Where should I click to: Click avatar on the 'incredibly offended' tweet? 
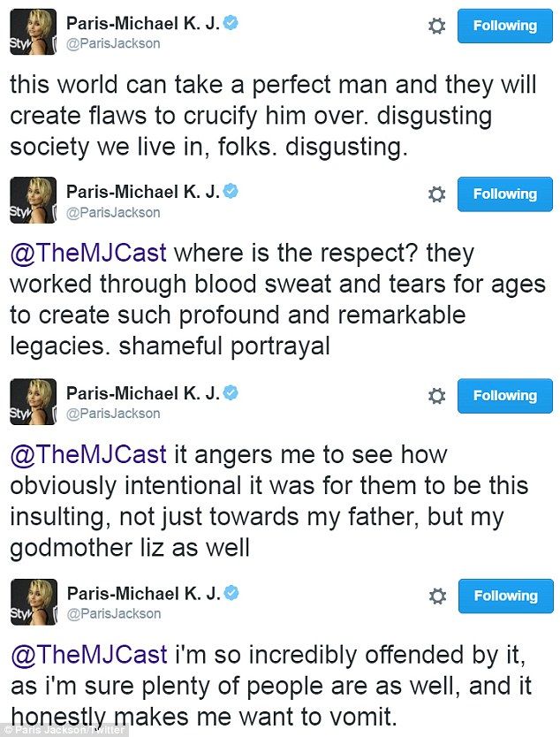tap(33, 603)
